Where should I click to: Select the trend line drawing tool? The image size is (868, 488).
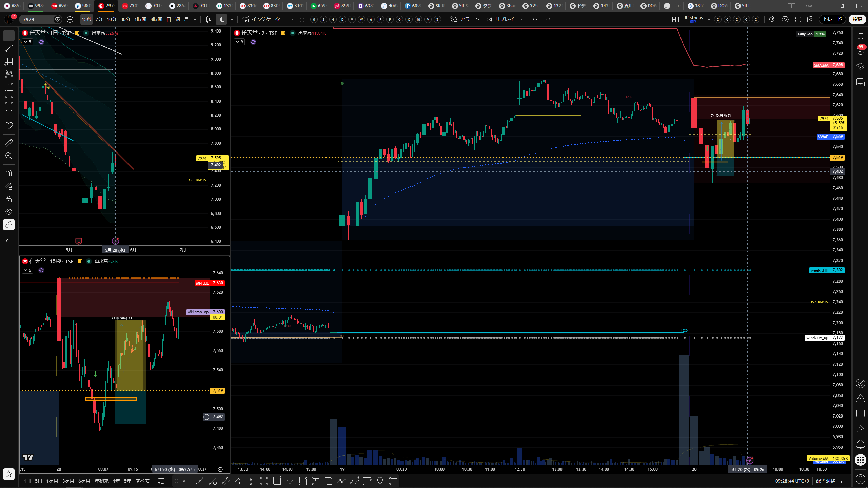click(9, 48)
